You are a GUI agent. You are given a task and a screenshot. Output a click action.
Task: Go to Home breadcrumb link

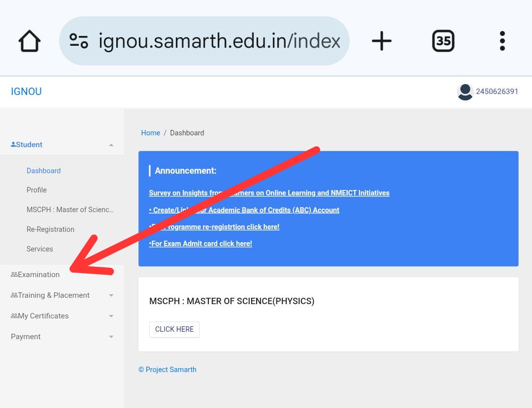coord(150,133)
